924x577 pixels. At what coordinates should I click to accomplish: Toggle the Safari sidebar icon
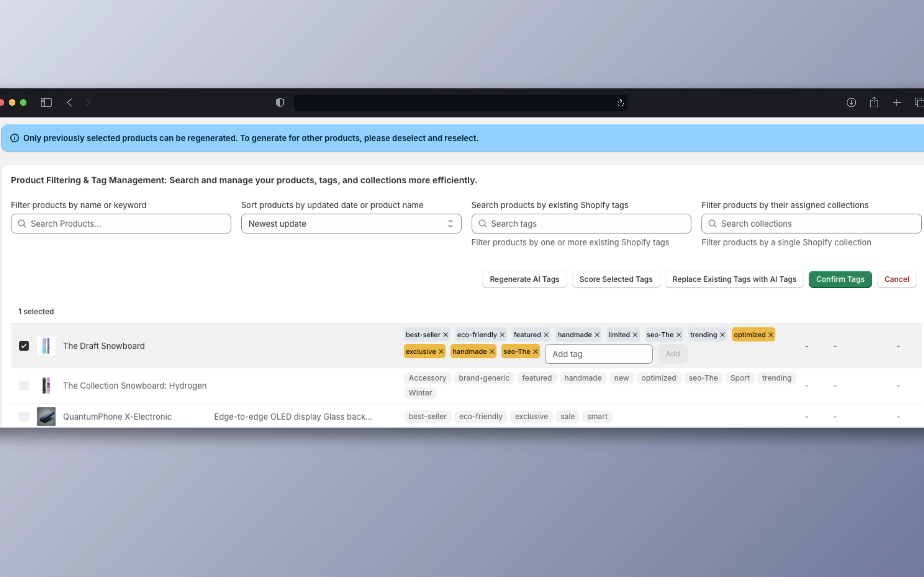pos(46,102)
